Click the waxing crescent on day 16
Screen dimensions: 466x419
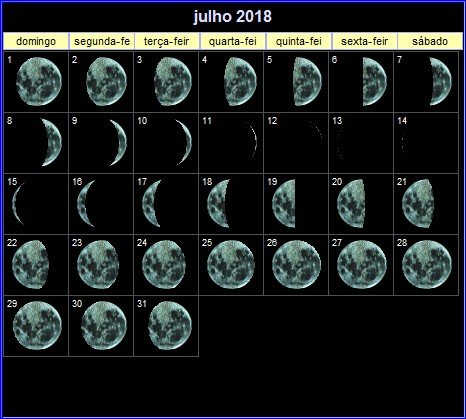[x=86, y=203]
